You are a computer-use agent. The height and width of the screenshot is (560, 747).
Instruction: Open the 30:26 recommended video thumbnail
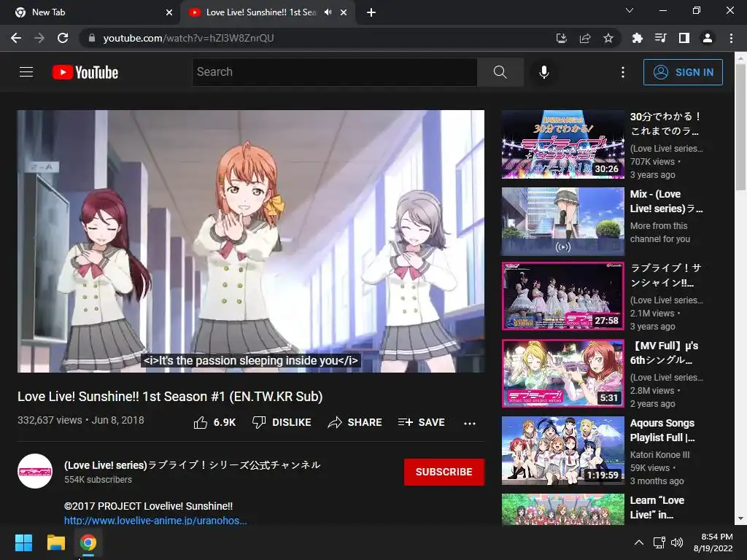(x=563, y=145)
